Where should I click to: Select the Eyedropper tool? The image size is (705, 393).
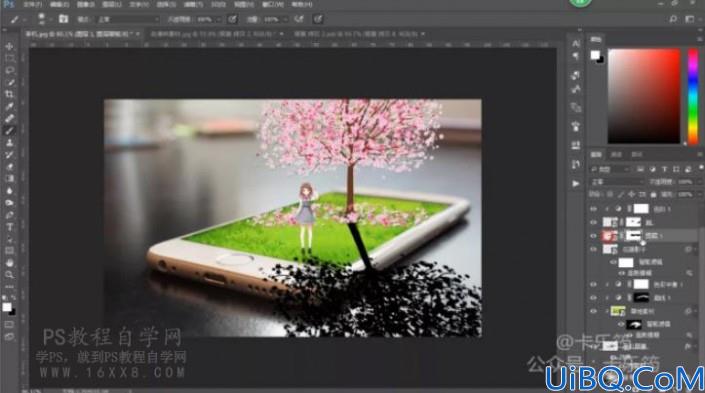coord(9,107)
